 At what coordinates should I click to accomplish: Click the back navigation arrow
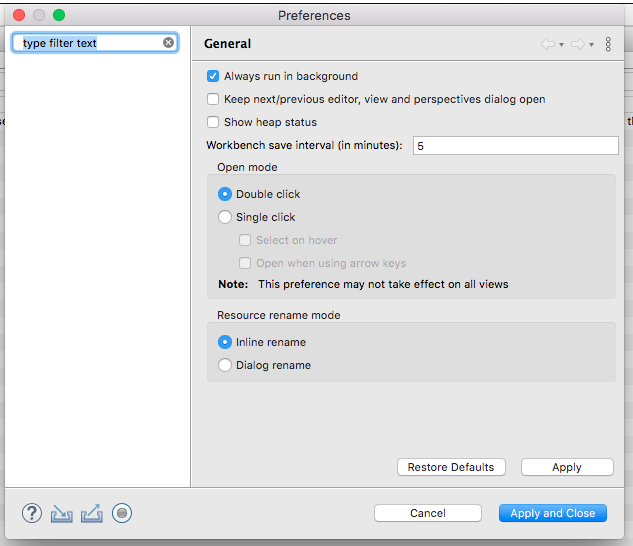[547, 44]
